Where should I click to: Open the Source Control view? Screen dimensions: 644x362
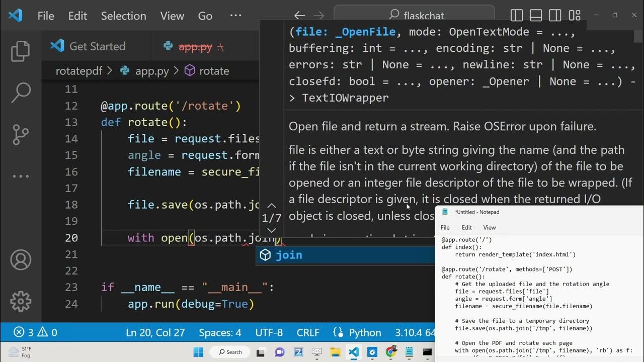click(x=21, y=135)
